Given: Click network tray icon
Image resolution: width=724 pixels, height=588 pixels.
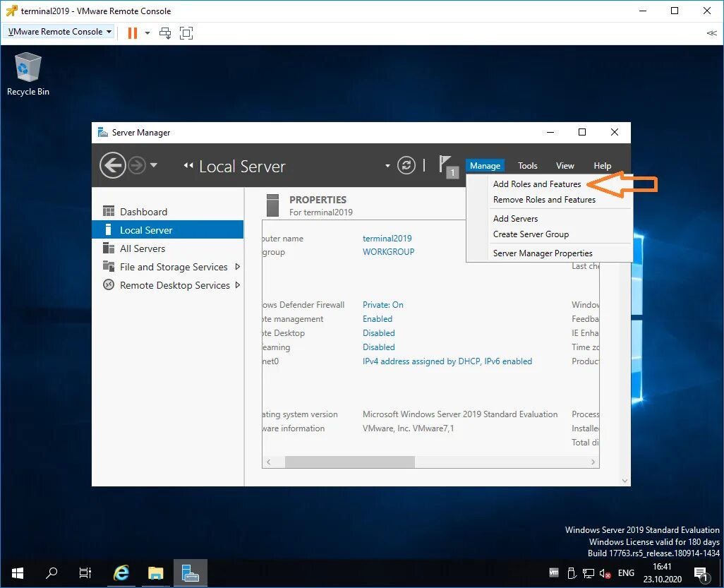Looking at the screenshot, I should [588, 573].
